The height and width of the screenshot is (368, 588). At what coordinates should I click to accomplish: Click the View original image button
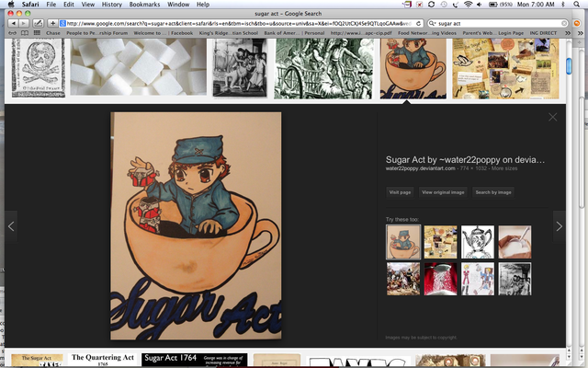[x=443, y=192]
